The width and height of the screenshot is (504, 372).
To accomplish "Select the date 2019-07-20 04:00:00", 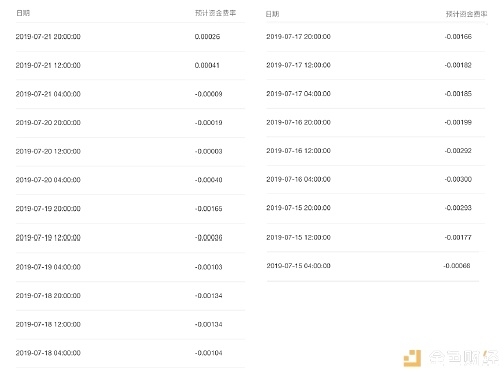I will [48, 180].
